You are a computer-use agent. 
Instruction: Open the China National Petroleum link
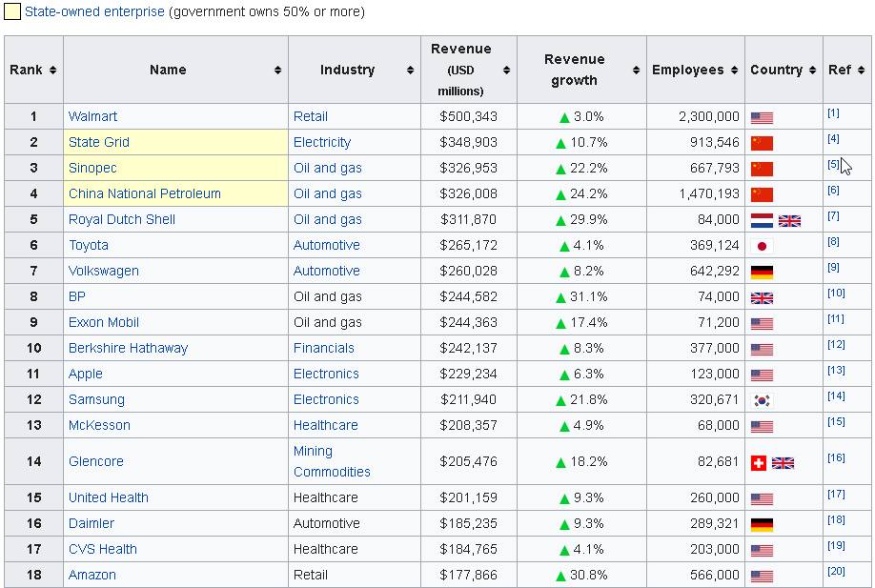tap(144, 193)
